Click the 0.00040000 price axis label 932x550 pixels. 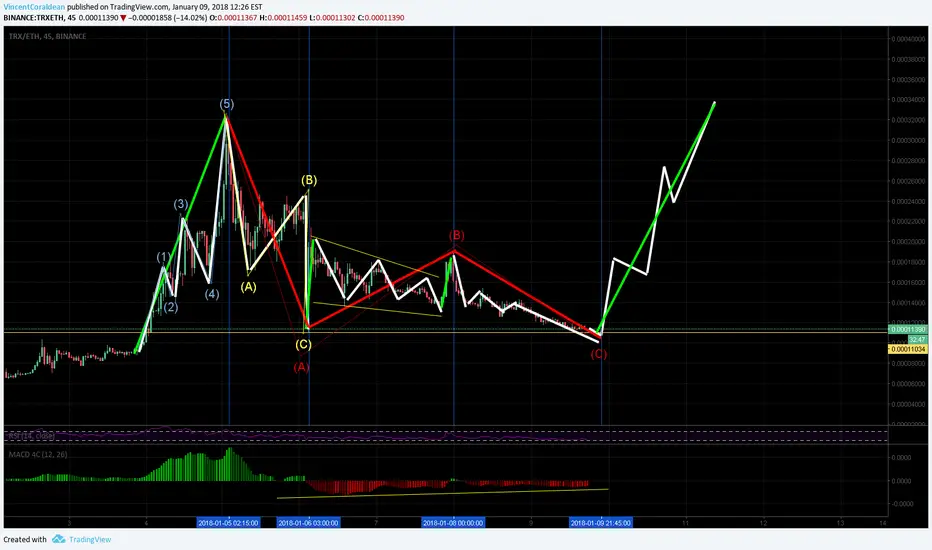click(908, 39)
